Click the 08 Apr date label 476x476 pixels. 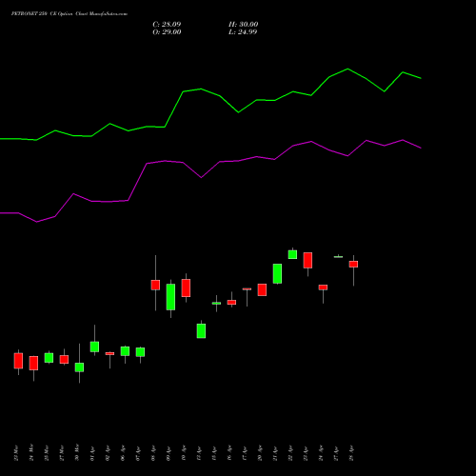[x=153, y=453]
